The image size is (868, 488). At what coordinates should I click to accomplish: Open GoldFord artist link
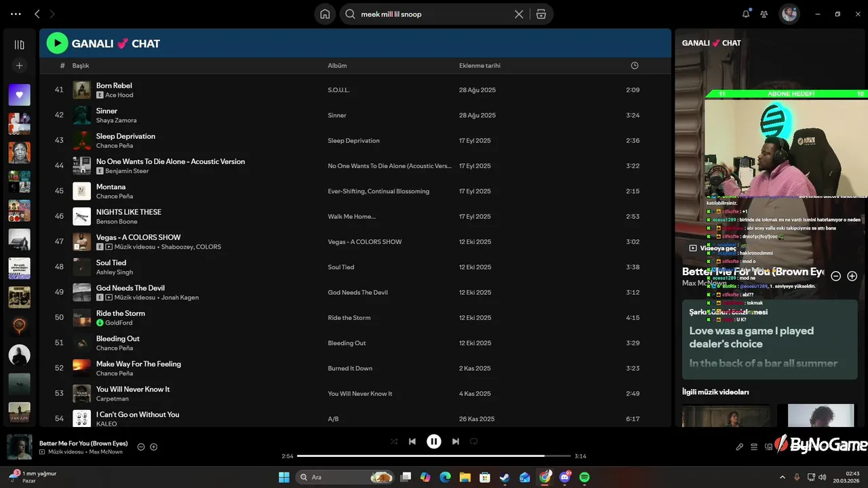pyautogui.click(x=119, y=323)
